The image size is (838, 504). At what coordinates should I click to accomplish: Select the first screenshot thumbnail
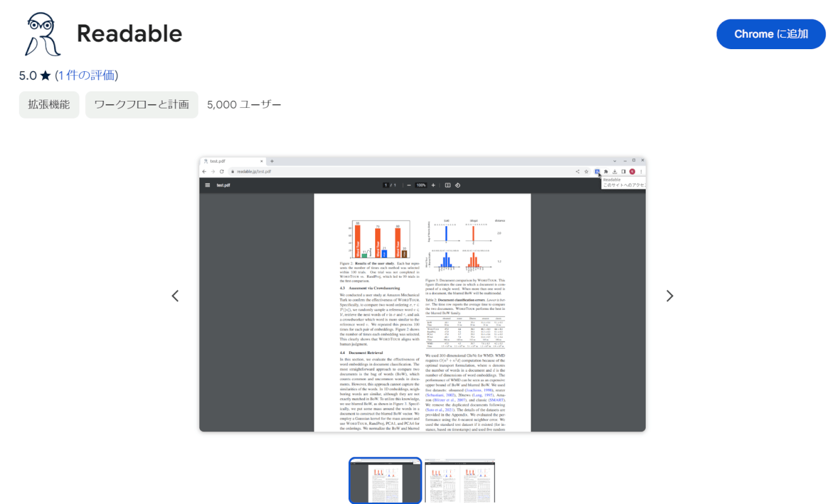coord(385,481)
